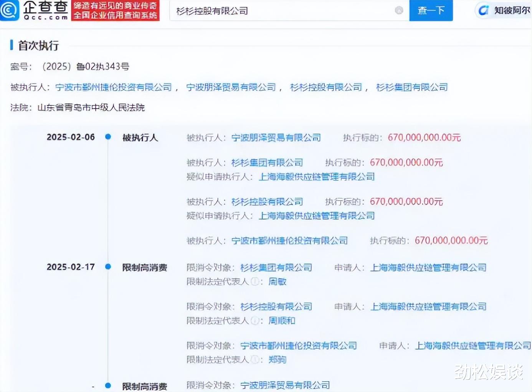Click the 670,000,000.00元 amount for 宁波市鄞州捷伦投资
532x392 pixels.
tap(451, 241)
